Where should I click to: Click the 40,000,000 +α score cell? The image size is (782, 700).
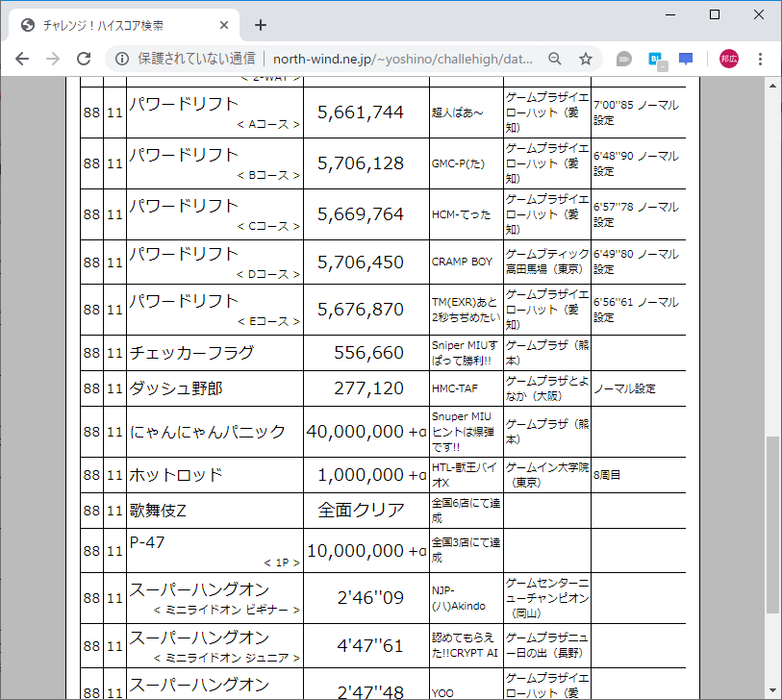pyautogui.click(x=366, y=434)
